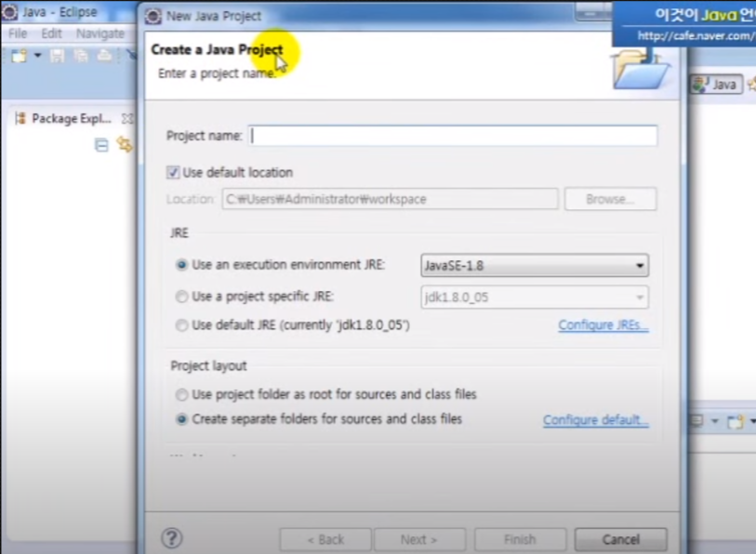Screen dimensions: 756x554
Task: Click the Save toolbar icon in Eclipse
Action: pyautogui.click(x=58, y=56)
